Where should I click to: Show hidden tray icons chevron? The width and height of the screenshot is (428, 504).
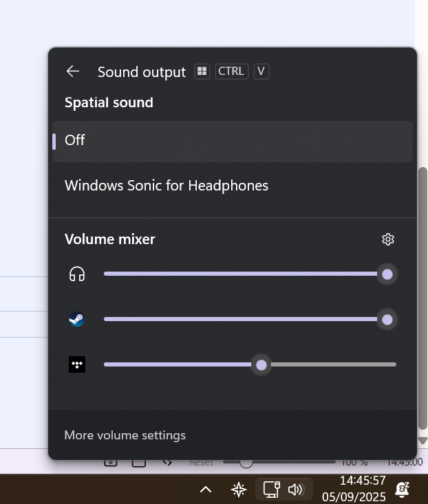point(206,490)
